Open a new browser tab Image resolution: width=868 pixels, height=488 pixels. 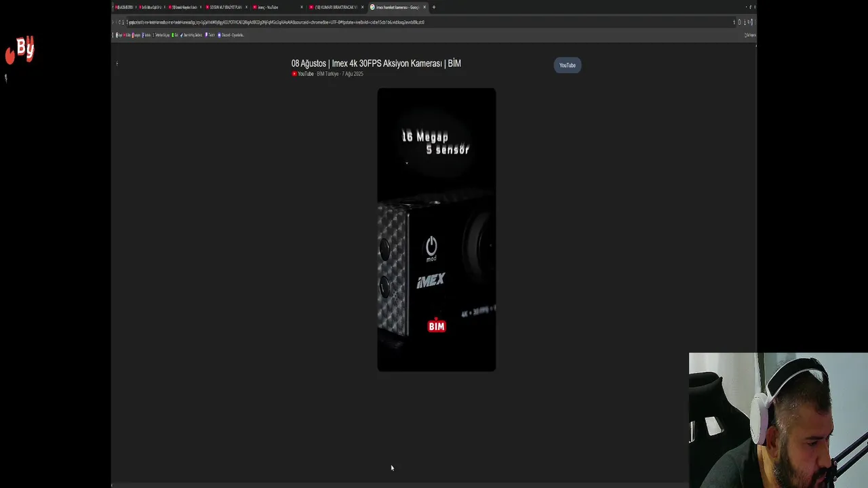(x=434, y=7)
